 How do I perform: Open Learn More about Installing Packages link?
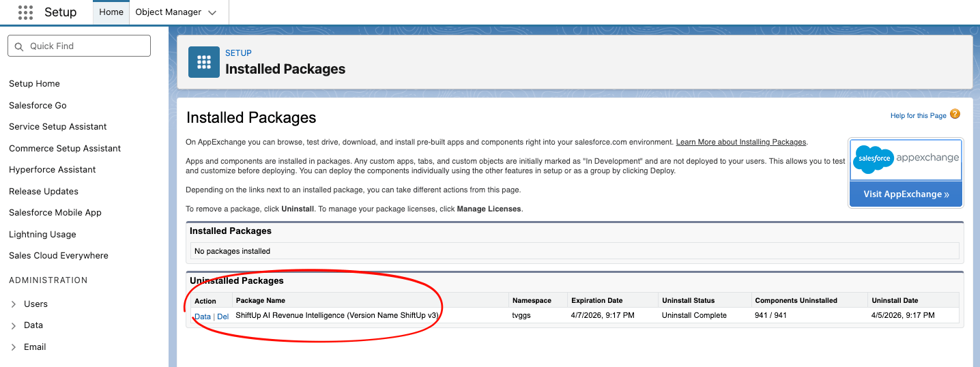point(741,142)
